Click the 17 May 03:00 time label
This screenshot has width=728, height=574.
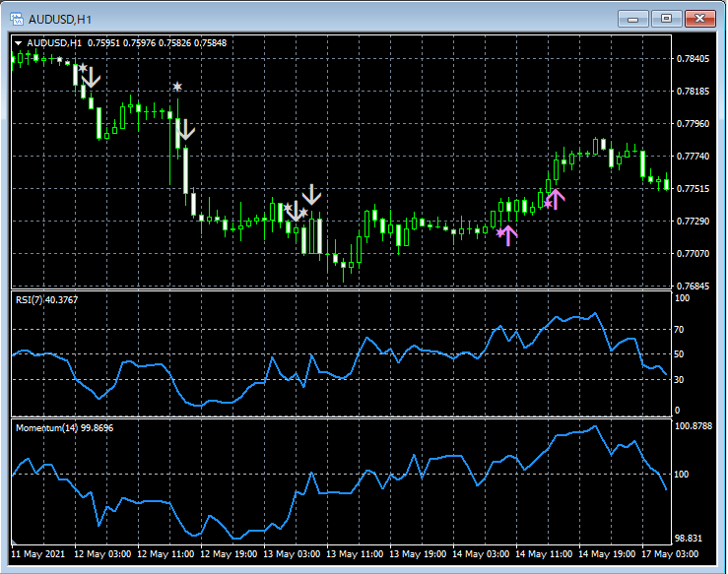coord(670,554)
